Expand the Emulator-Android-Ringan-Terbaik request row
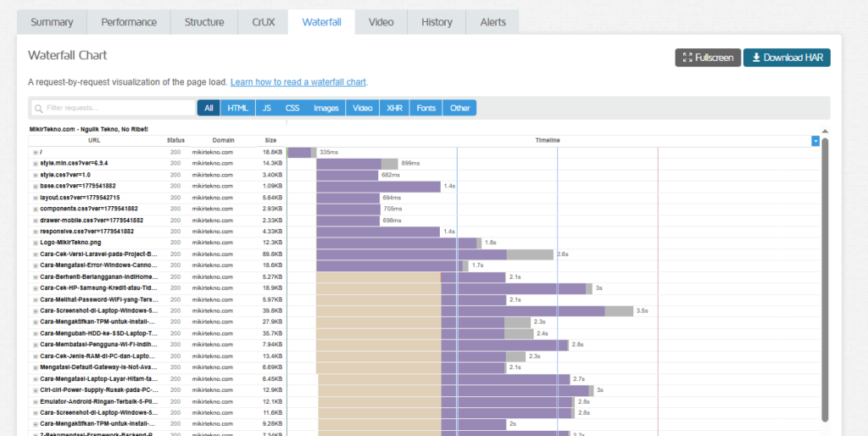 click(36, 402)
